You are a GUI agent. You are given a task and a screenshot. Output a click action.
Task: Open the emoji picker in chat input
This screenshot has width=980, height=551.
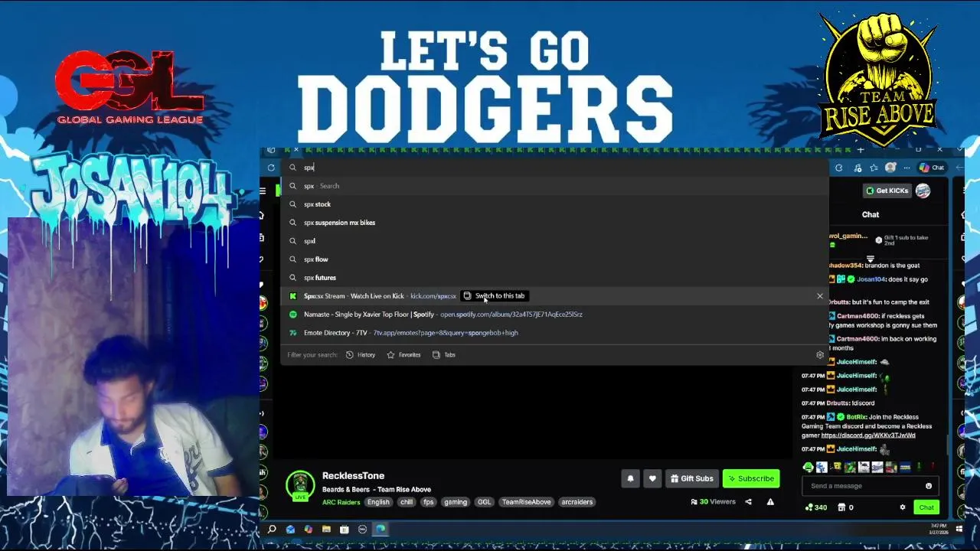929,486
